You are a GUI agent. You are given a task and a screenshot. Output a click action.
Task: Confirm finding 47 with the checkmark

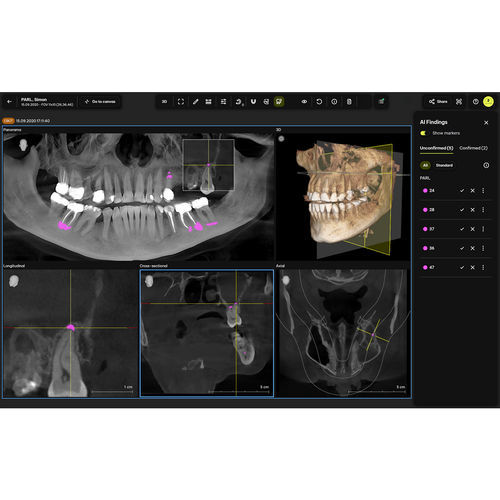coord(462,267)
